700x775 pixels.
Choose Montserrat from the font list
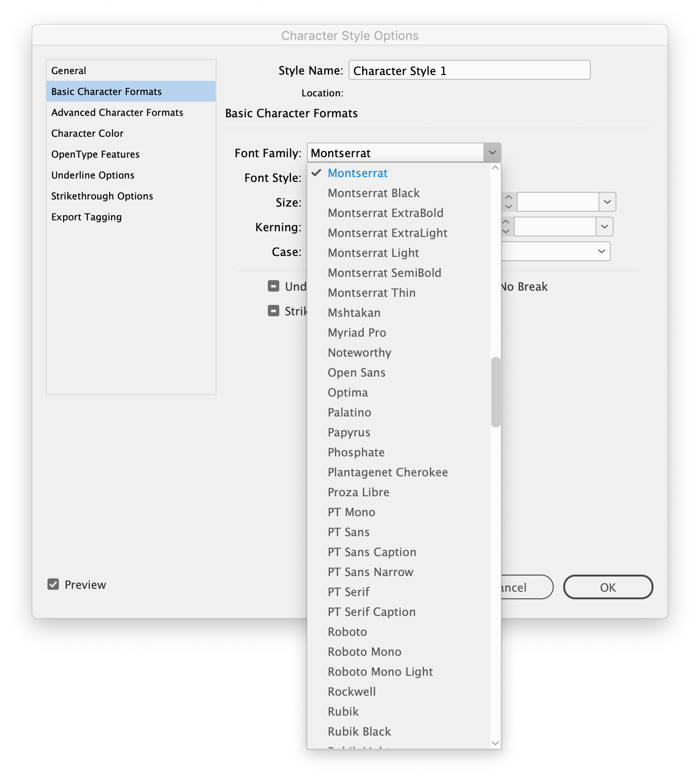pos(398,173)
